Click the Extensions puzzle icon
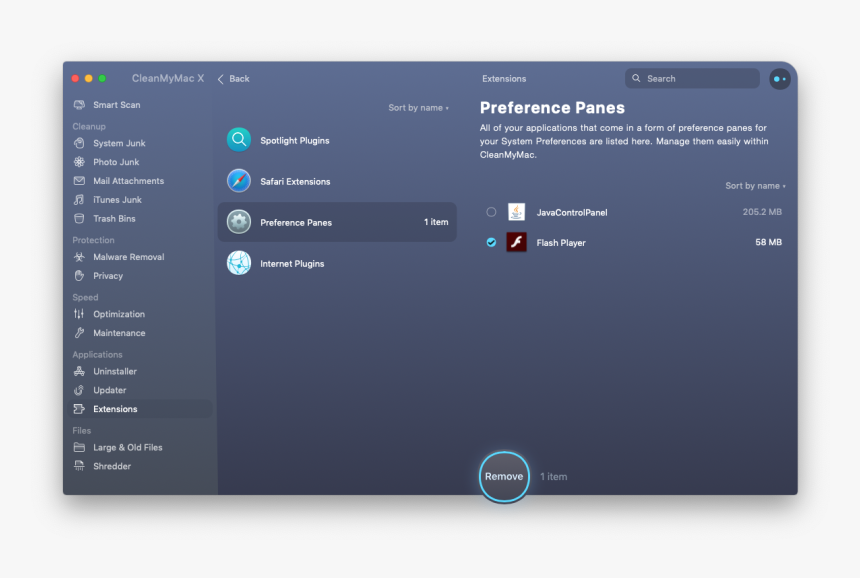This screenshot has height=578, width=860. [80, 409]
